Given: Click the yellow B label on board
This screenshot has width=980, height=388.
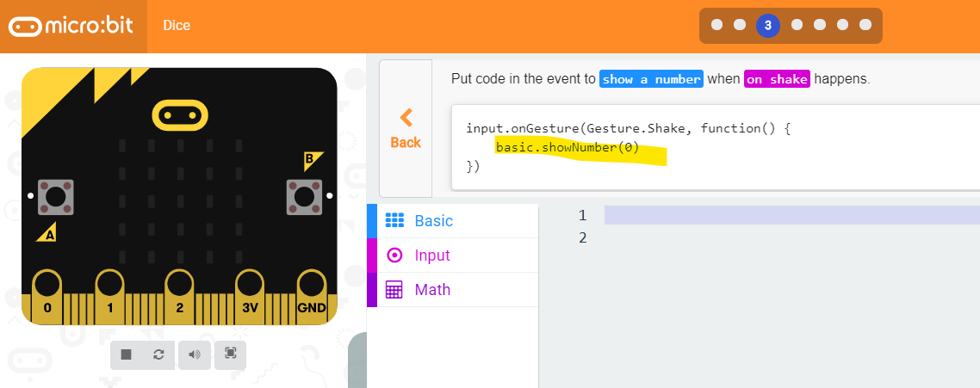Looking at the screenshot, I should [x=312, y=161].
